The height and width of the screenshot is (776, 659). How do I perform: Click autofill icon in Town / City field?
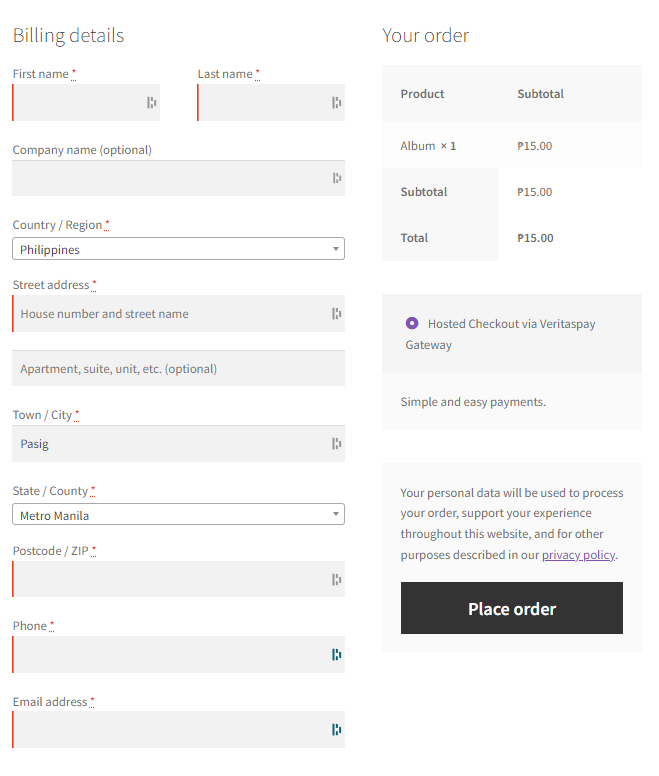(x=336, y=443)
